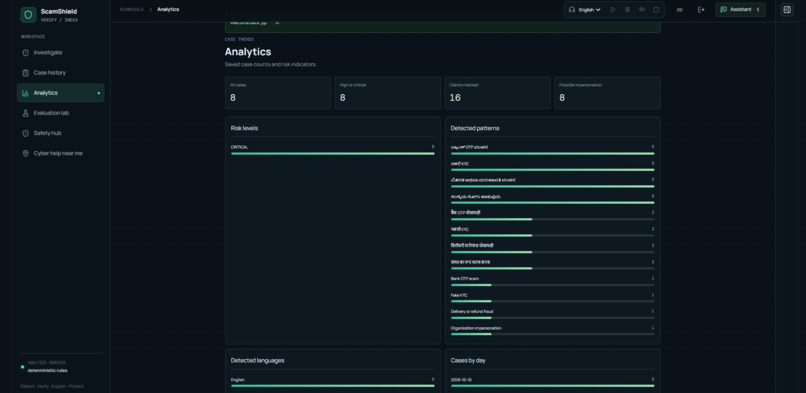
Task: Click the Detected patterns heading
Action: (475, 128)
